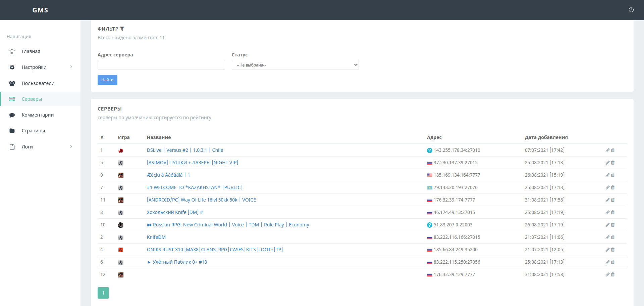Click page 1 pagination button
The image size is (644, 306).
(x=103, y=293)
